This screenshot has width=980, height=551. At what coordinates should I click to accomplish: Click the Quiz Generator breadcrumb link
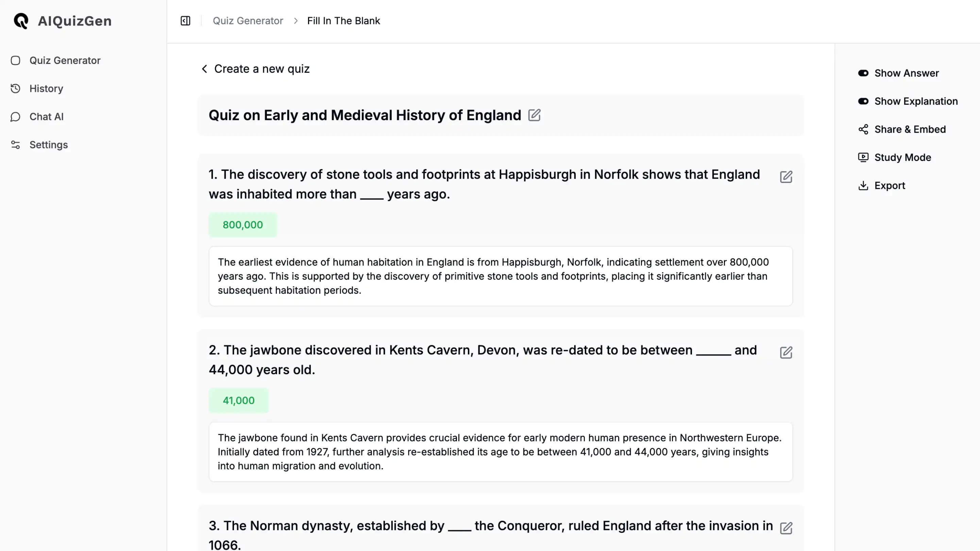pyautogui.click(x=248, y=20)
